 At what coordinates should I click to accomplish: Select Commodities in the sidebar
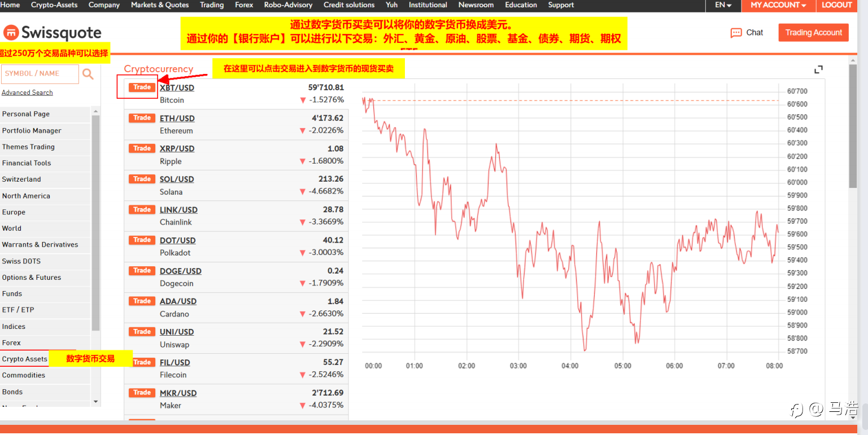45,375
